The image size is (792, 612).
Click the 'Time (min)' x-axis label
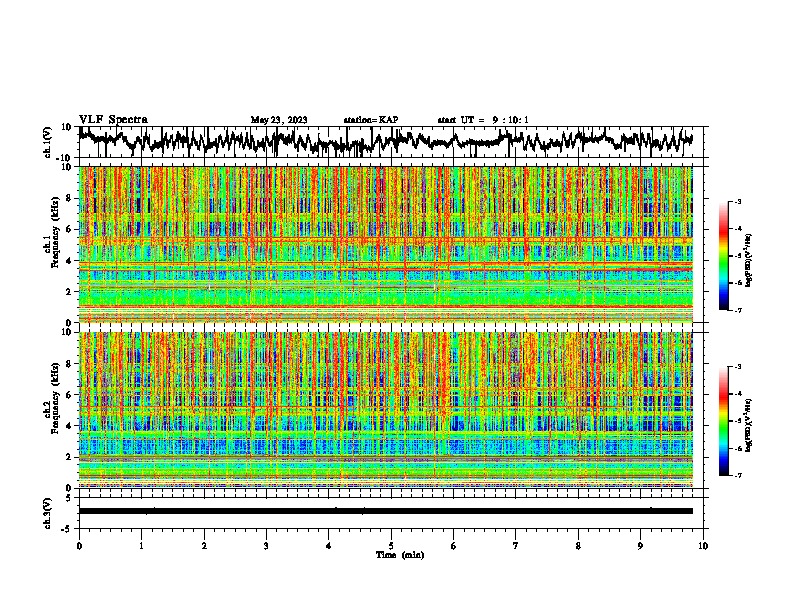pyautogui.click(x=400, y=555)
